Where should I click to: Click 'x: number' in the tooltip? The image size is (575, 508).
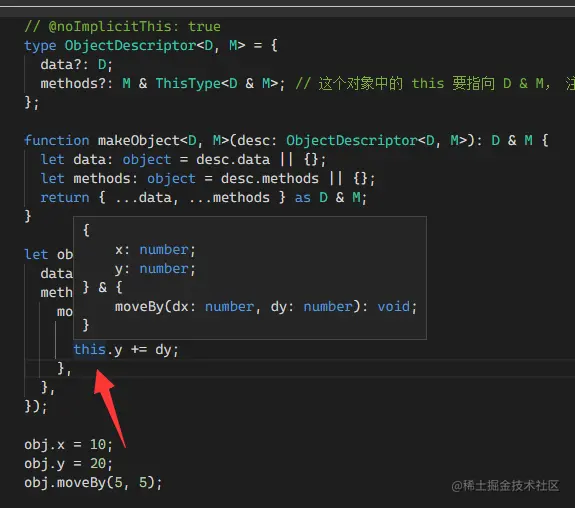[155, 250]
